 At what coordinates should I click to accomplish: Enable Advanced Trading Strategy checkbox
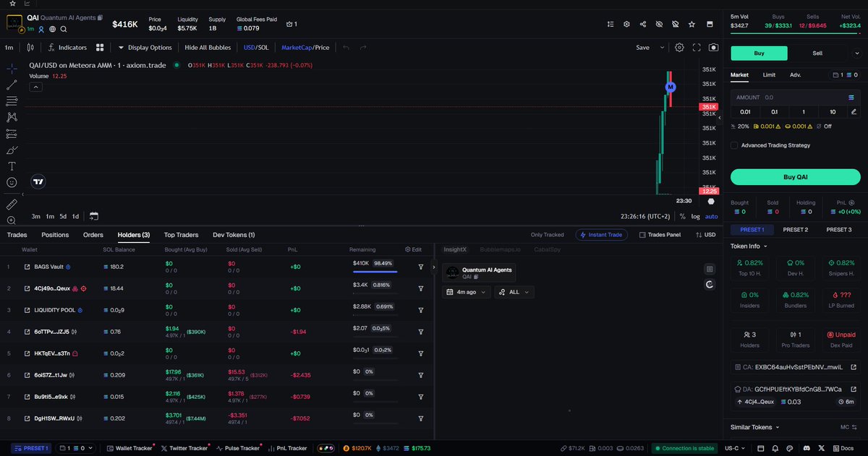tap(734, 145)
